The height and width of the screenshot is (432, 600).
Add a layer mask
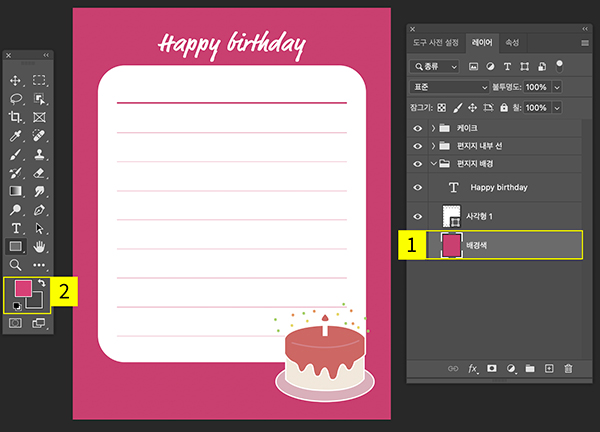(x=492, y=368)
